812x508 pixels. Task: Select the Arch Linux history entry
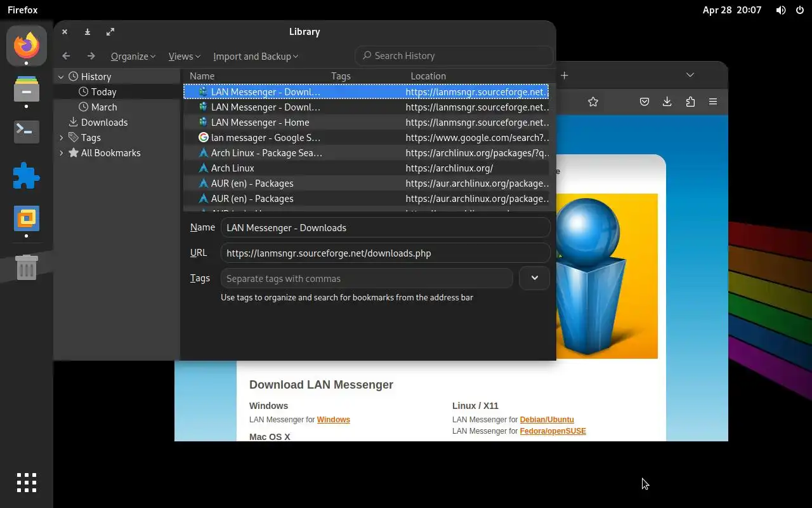[366, 168]
